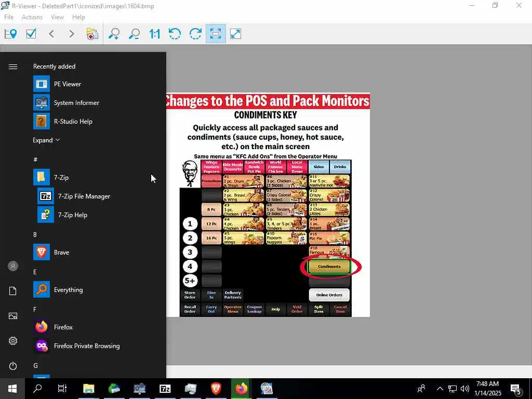Switch to Firefox on the taskbar
The image size is (532, 399).
coord(241,389)
